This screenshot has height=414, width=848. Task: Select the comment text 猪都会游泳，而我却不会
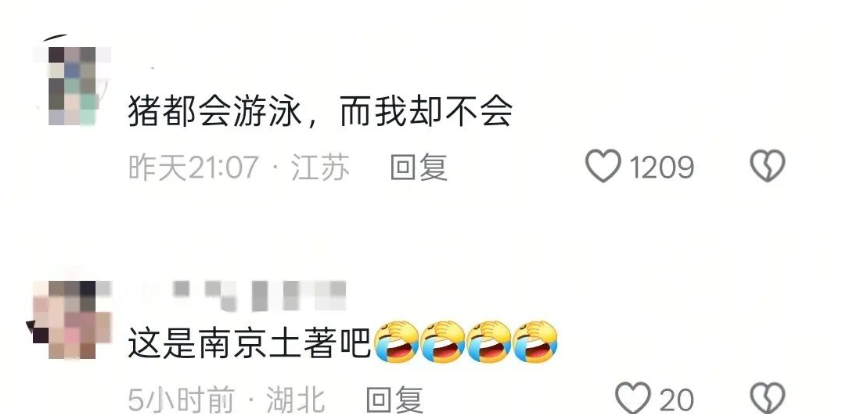coord(320,113)
